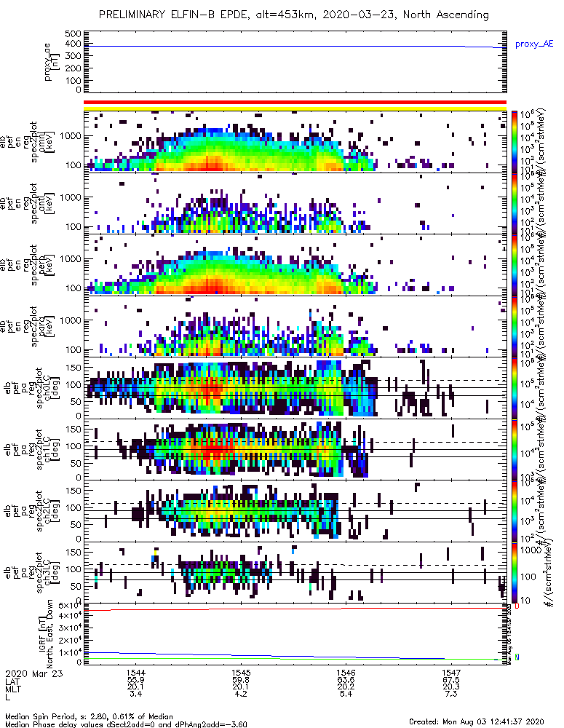This screenshot has width=564, height=728.
Task: Click the L value '5.4'
Action: point(346,694)
